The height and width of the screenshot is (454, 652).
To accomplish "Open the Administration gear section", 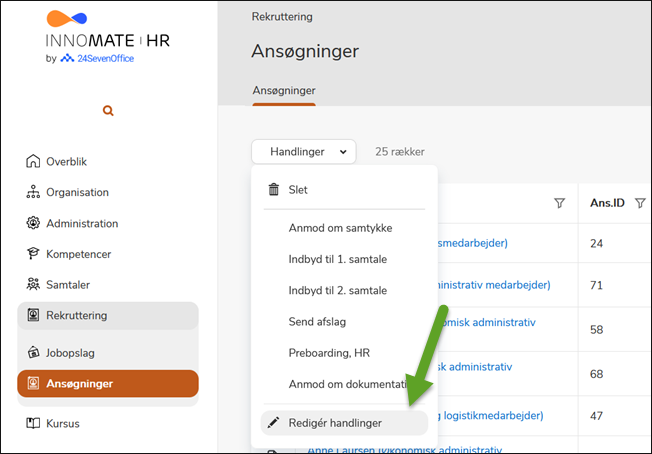I will pyautogui.click(x=81, y=224).
